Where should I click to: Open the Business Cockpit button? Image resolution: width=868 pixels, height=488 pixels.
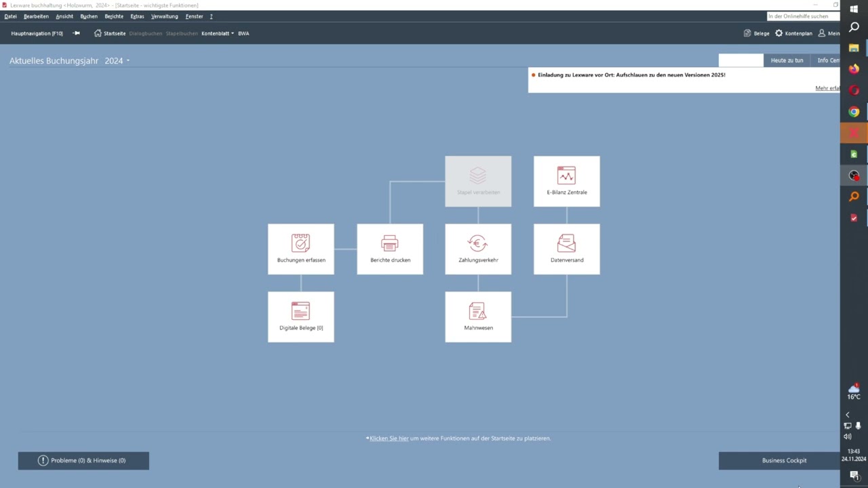click(x=779, y=460)
